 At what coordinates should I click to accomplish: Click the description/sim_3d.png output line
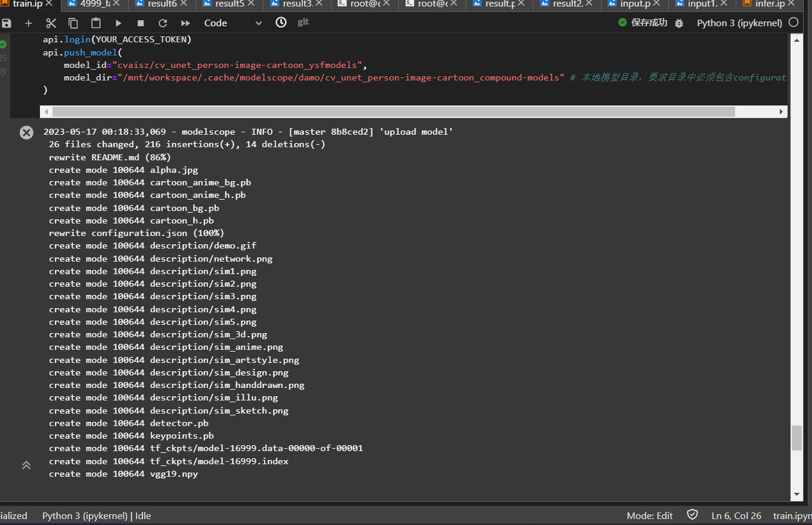[x=158, y=334]
